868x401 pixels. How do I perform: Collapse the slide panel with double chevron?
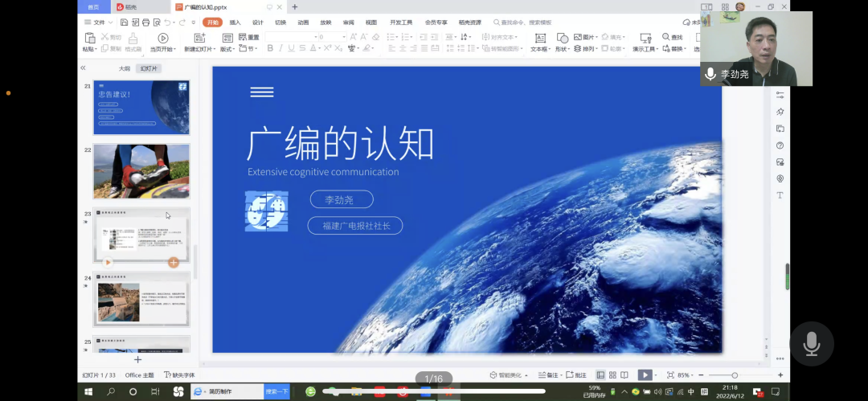click(x=83, y=68)
